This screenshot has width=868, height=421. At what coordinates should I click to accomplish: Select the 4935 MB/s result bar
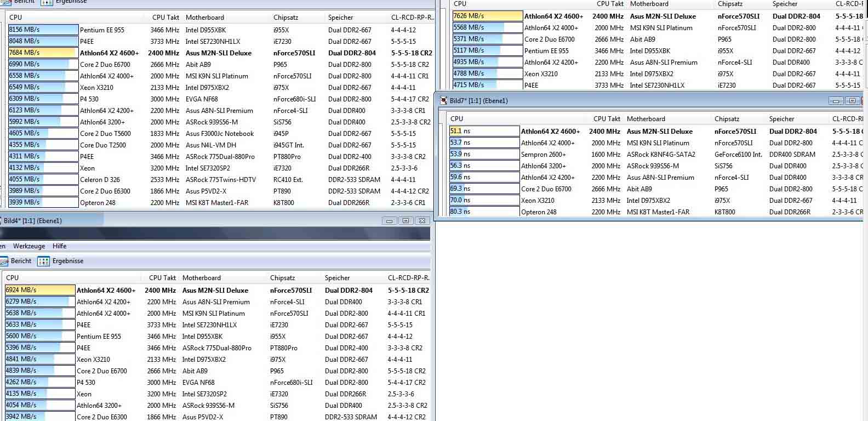(488, 62)
